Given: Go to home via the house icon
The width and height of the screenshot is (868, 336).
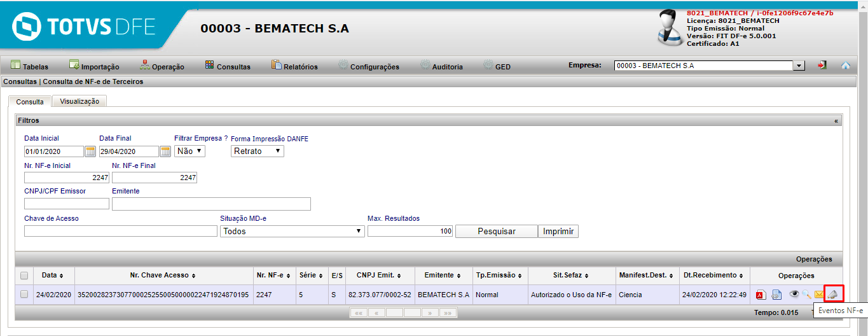Looking at the screenshot, I should pyautogui.click(x=846, y=65).
